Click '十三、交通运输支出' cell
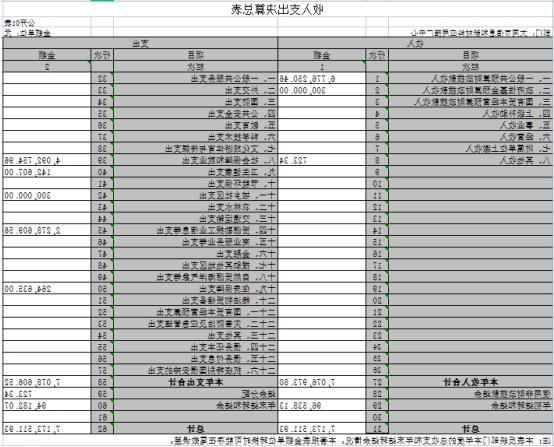The width and height of the screenshot is (554, 447). (x=196, y=219)
